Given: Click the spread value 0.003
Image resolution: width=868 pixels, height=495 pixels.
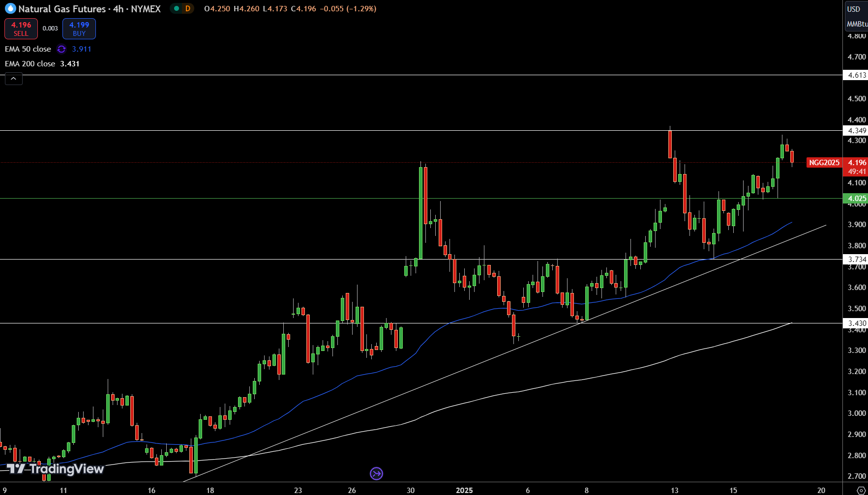Looking at the screenshot, I should click(x=50, y=29).
